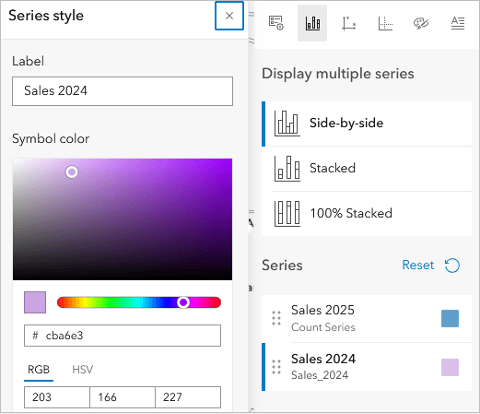The height and width of the screenshot is (414, 480).
Task: Click the Reset link for series
Action: (x=418, y=265)
